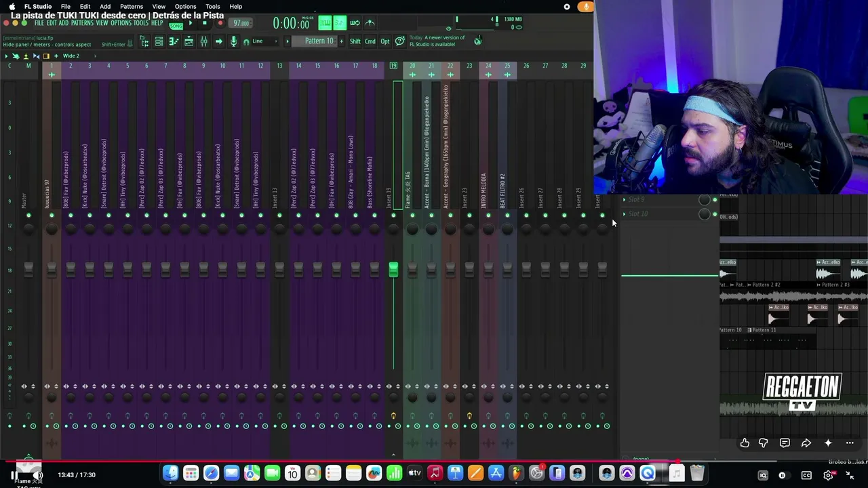Toggle mute LED on Master track

28,216
